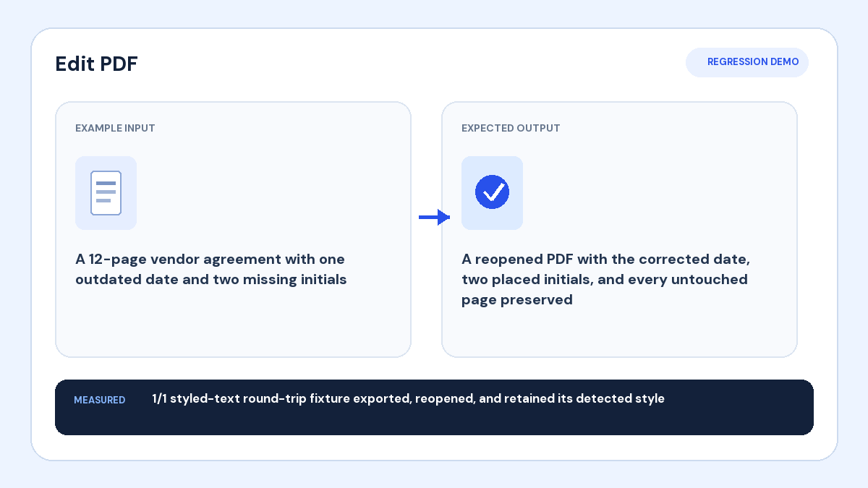The height and width of the screenshot is (488, 868).
Task: Click the document page icon
Action: (106, 193)
